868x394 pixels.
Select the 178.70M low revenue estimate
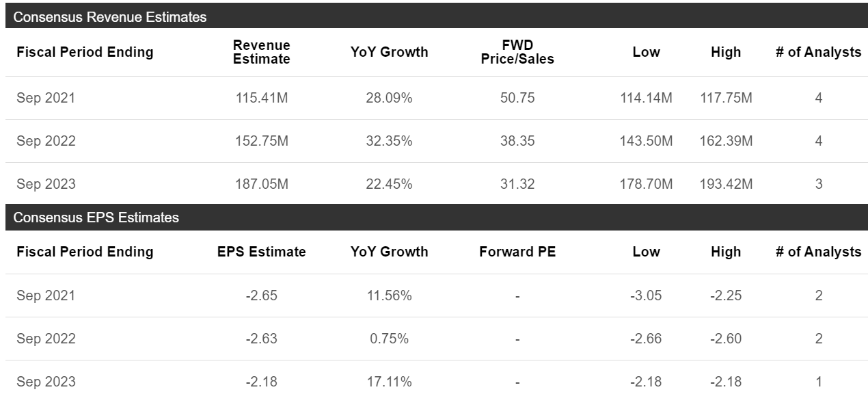coord(646,184)
